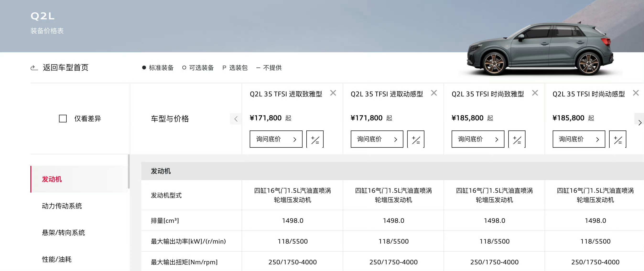Click model title Q2L 35 TFSI 时尚动感型

click(589, 94)
